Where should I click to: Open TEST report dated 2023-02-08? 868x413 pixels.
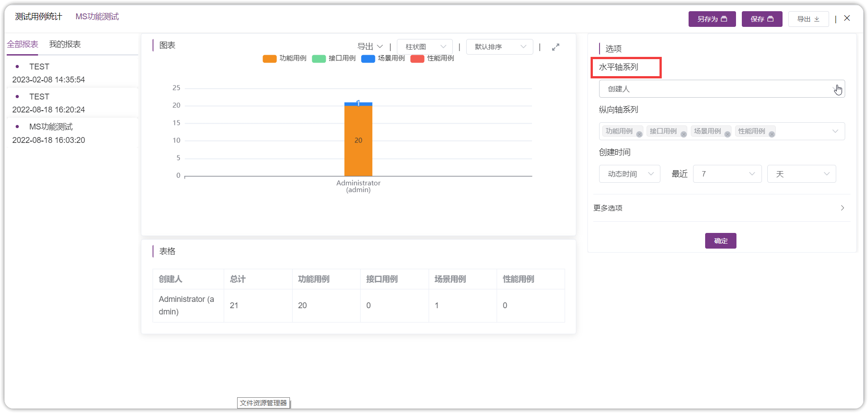[72, 73]
